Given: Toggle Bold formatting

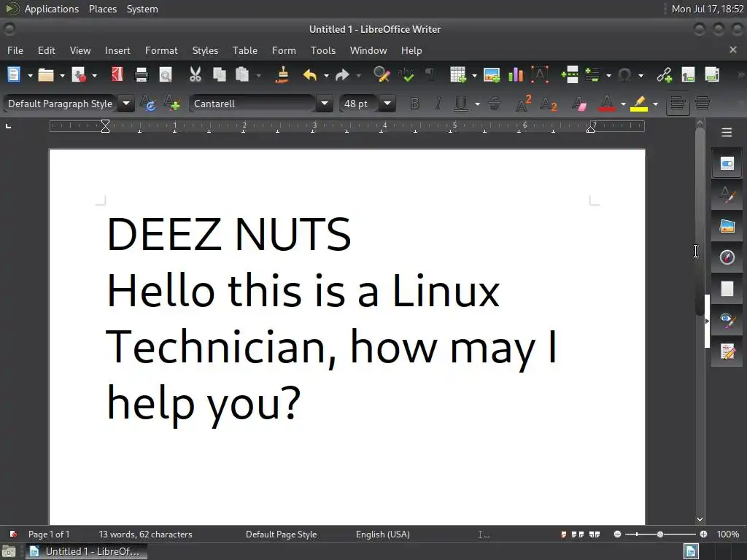Looking at the screenshot, I should pyautogui.click(x=415, y=104).
